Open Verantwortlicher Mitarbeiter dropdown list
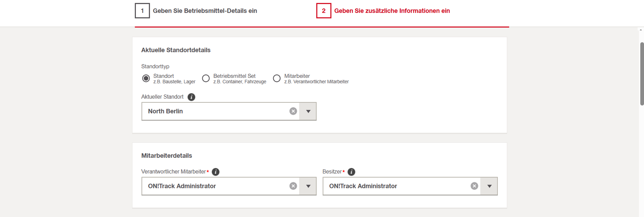The width and height of the screenshot is (644, 217). point(308,186)
